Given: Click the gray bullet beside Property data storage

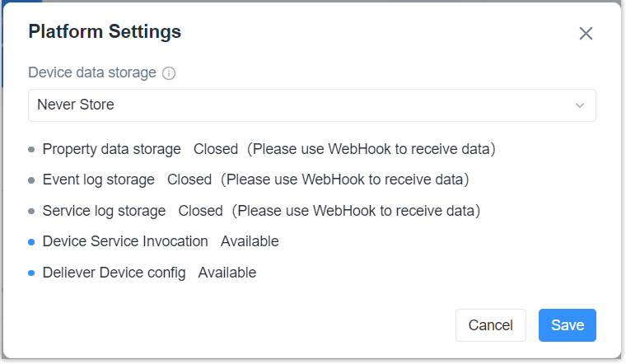Looking at the screenshot, I should 31,150.
